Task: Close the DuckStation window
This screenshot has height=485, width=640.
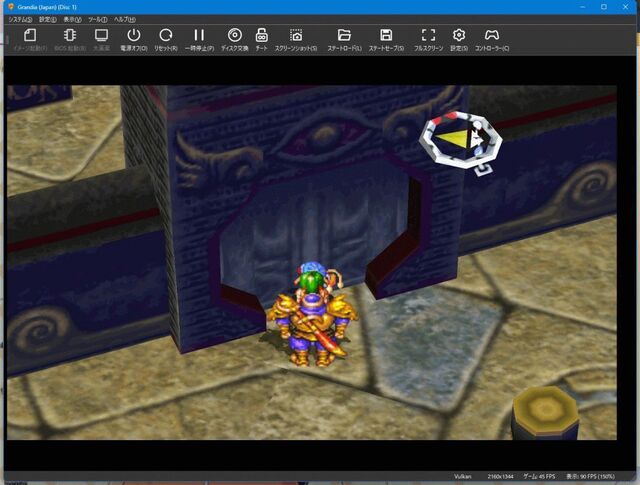Action: (x=625, y=7)
